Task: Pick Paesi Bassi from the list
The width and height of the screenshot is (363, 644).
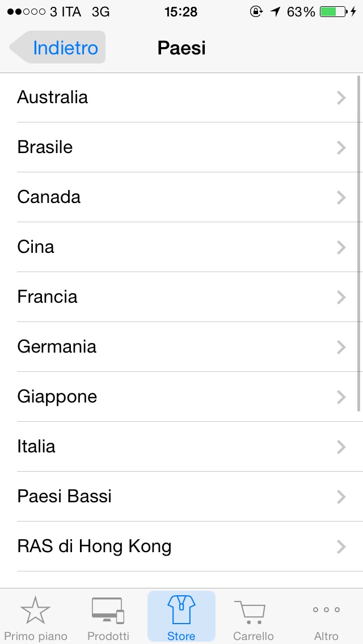Action: (181, 497)
